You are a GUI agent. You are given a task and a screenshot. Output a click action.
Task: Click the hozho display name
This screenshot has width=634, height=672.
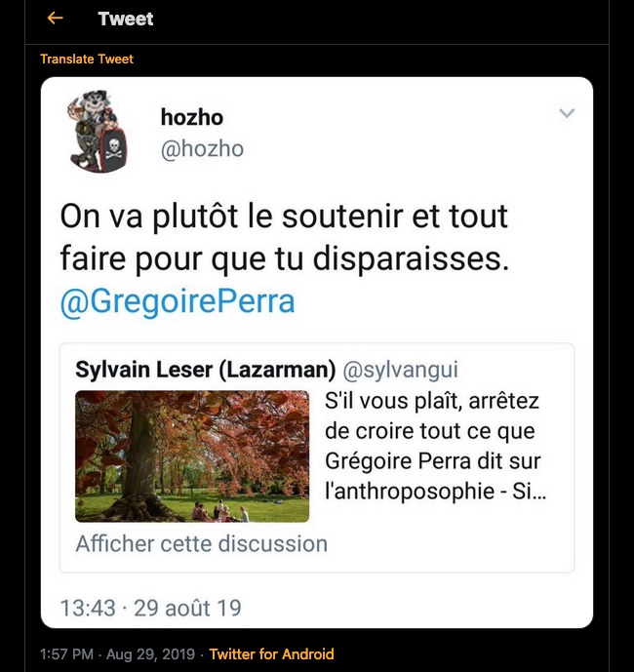pyautogui.click(x=191, y=117)
